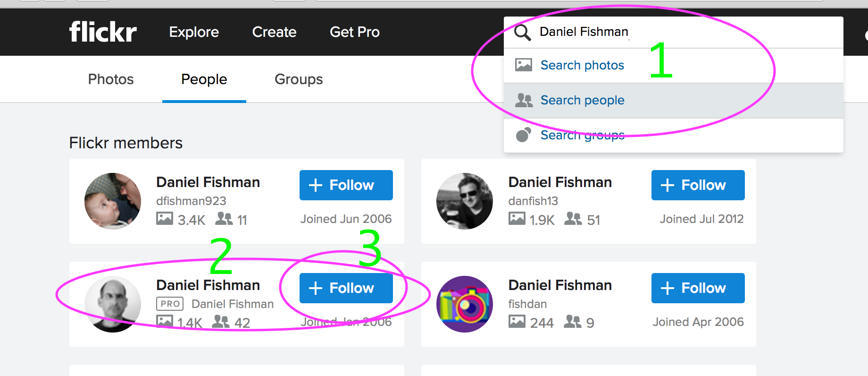The width and height of the screenshot is (868, 376).
Task: Click the people icon beside Search people
Action: pos(524,100)
